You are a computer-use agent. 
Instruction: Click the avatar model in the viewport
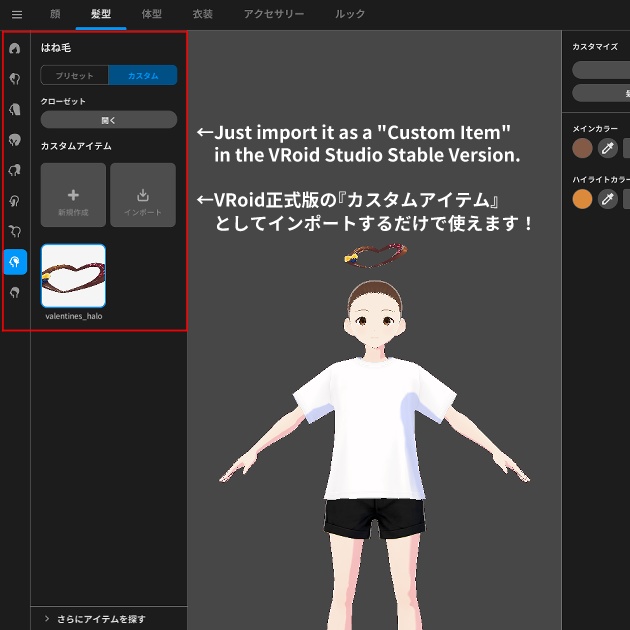pyautogui.click(x=374, y=454)
